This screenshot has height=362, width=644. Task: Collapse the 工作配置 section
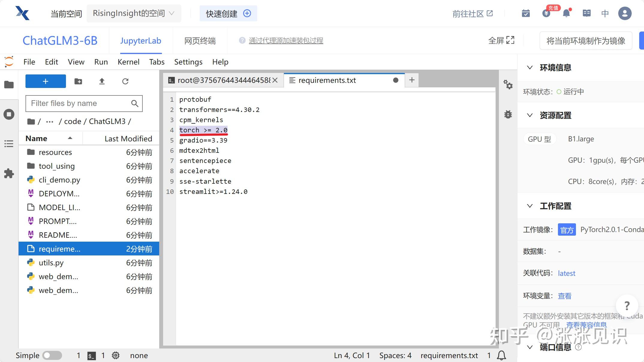(530, 206)
